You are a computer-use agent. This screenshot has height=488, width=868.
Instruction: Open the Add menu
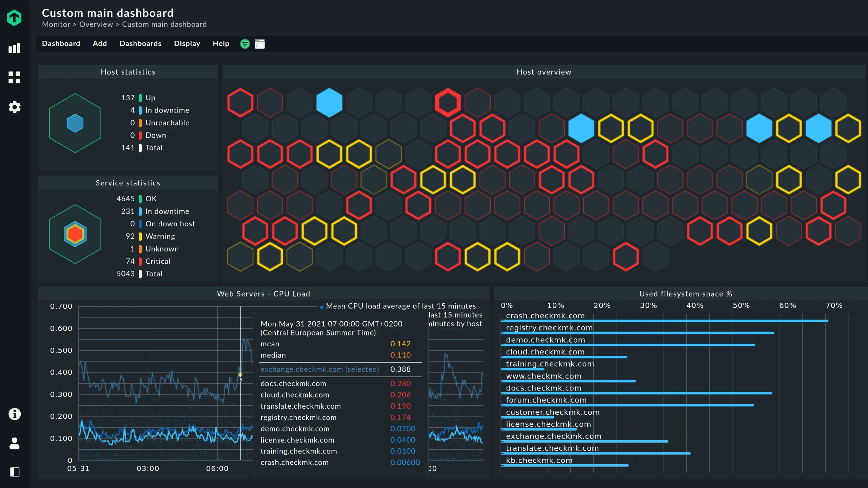pos(100,44)
